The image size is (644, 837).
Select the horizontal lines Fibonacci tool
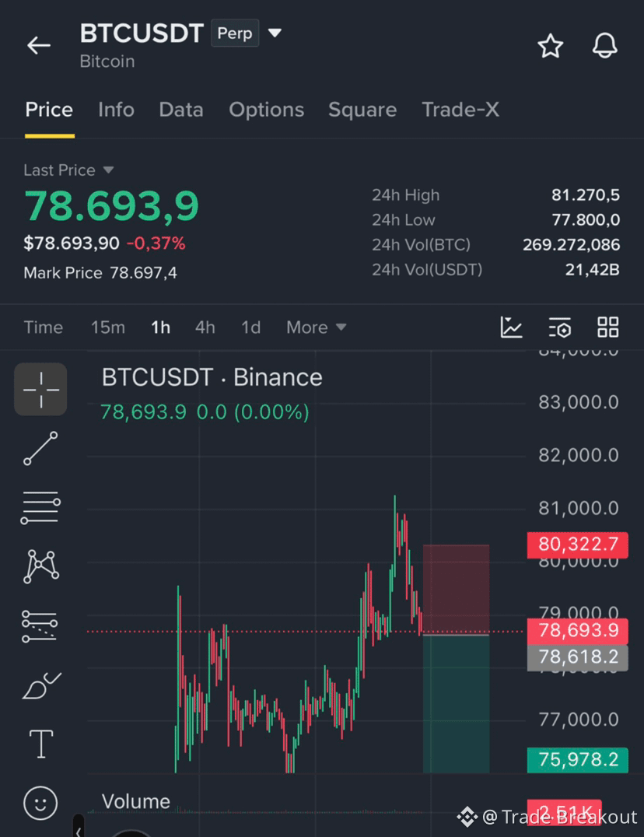(x=40, y=507)
